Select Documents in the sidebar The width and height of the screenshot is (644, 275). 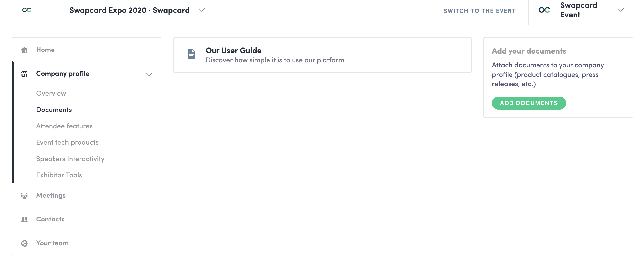tap(54, 110)
